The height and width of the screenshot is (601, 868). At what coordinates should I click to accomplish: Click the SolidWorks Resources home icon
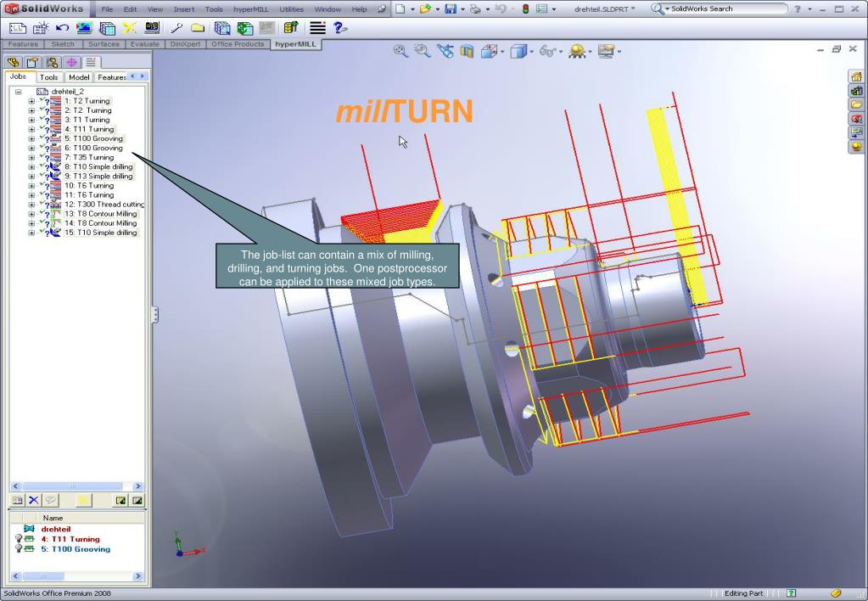856,76
